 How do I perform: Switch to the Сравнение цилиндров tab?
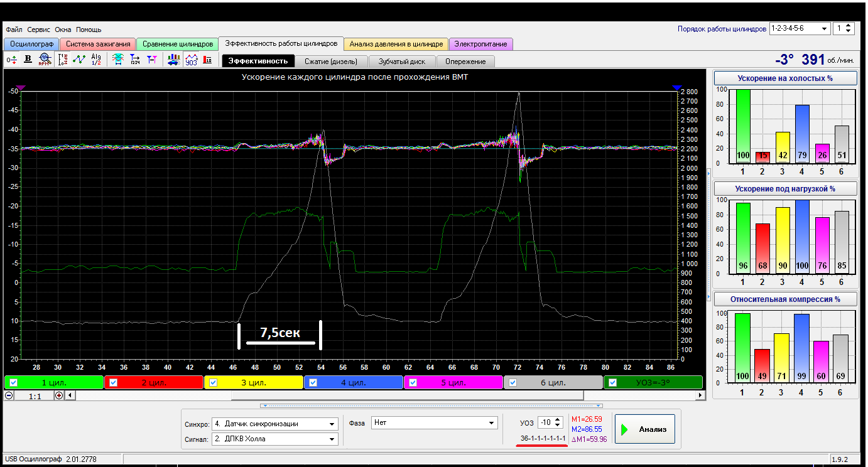tap(178, 44)
